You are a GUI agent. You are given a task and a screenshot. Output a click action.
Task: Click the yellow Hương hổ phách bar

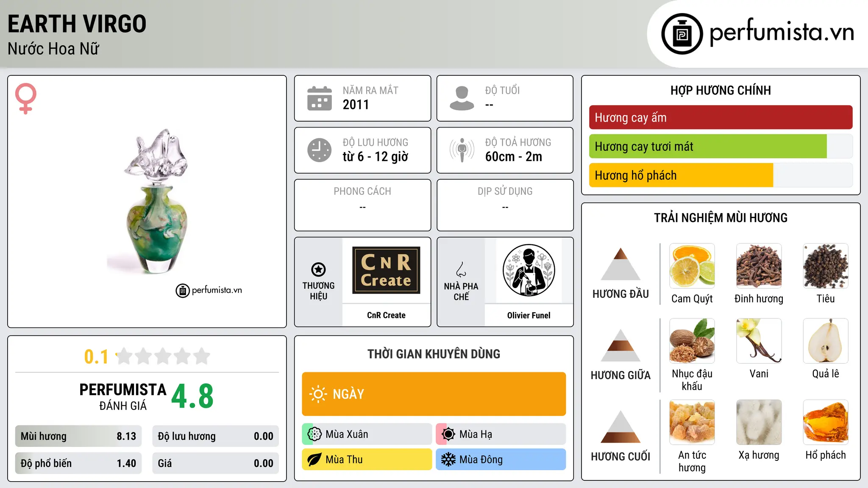coord(681,175)
